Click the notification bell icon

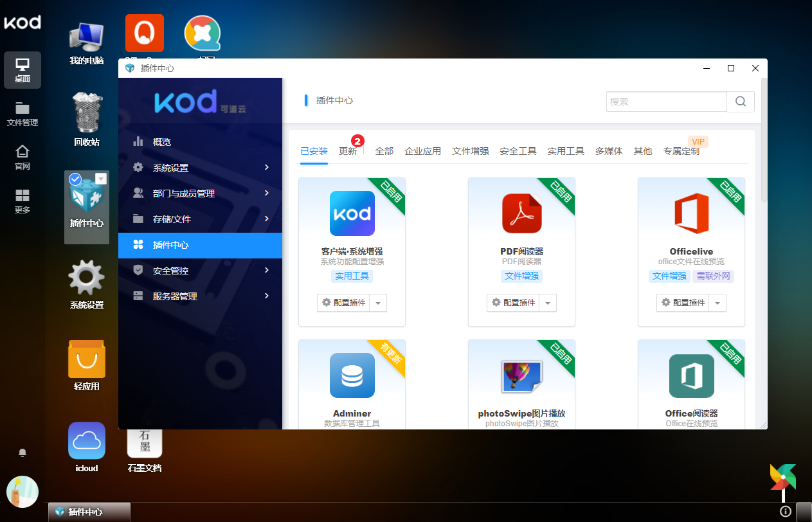23,453
